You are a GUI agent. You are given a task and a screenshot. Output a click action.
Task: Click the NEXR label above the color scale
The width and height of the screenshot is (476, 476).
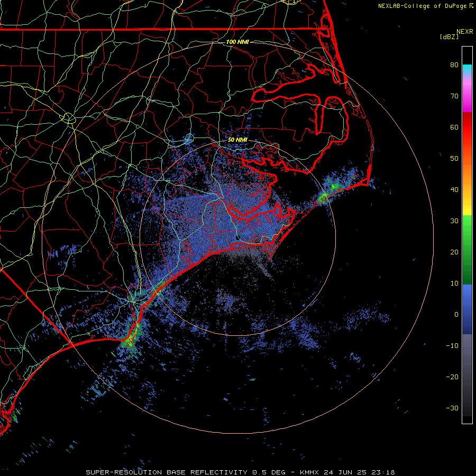pos(465,32)
